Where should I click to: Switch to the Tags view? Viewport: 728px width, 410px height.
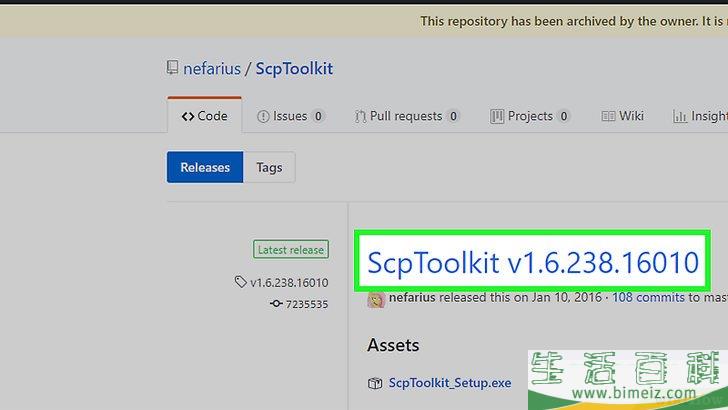[x=269, y=167]
